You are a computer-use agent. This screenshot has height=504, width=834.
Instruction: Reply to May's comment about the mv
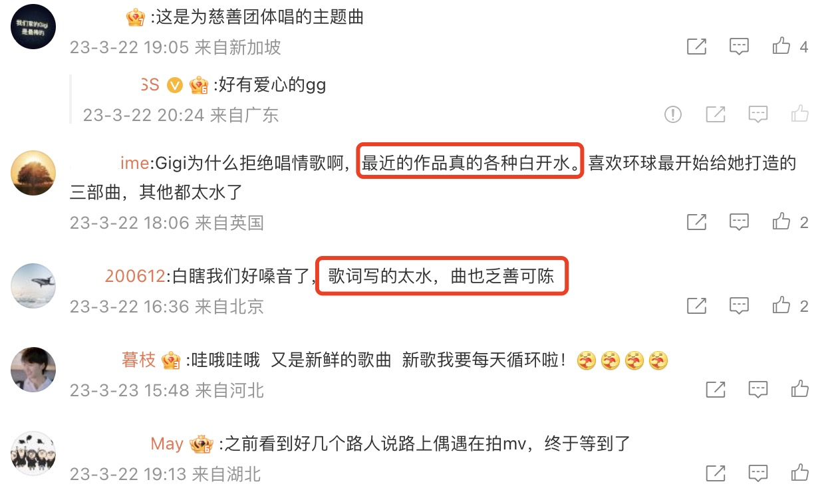coord(758,473)
